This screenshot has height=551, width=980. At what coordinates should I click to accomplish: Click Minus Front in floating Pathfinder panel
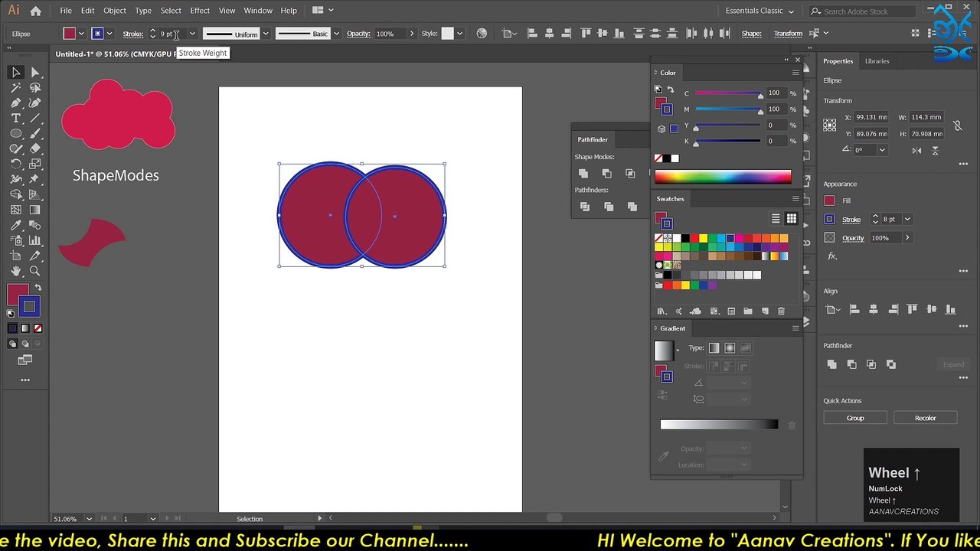(x=606, y=174)
